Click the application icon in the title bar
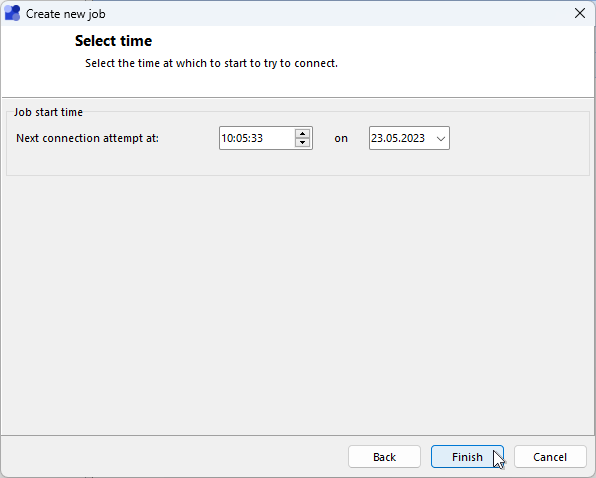Viewport: 596px width, 478px height. click(12, 14)
